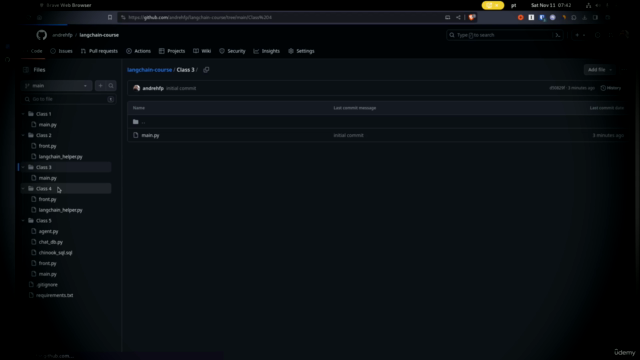Collapse the Class 5 folder chevron
This screenshot has height=360, width=640.
23,220
